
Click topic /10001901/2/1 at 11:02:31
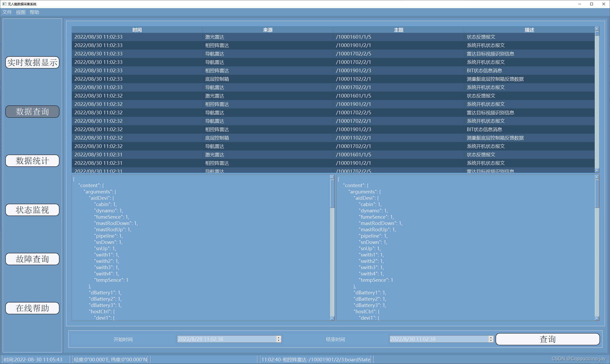pyautogui.click(x=353, y=163)
